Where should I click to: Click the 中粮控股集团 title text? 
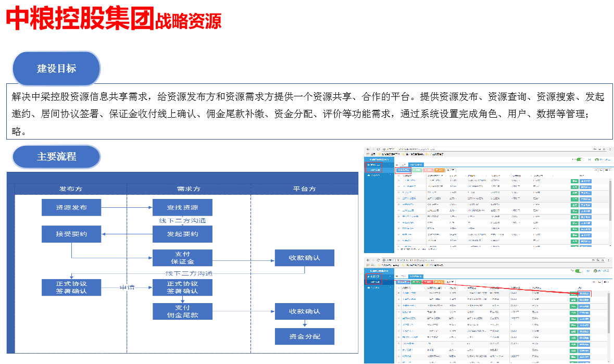[x=80, y=18]
